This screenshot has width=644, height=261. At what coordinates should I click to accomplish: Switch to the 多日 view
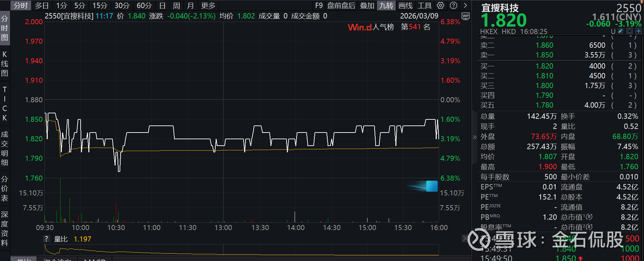pyautogui.click(x=42, y=5)
